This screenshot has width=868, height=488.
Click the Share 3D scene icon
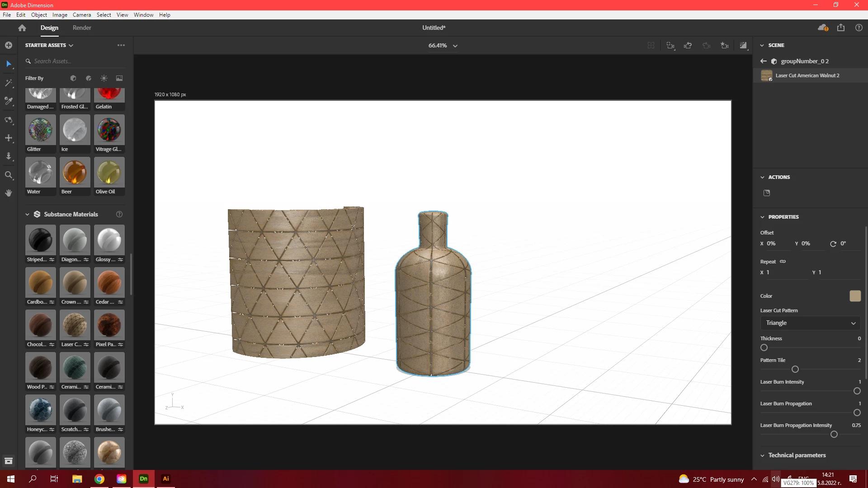pos(840,28)
